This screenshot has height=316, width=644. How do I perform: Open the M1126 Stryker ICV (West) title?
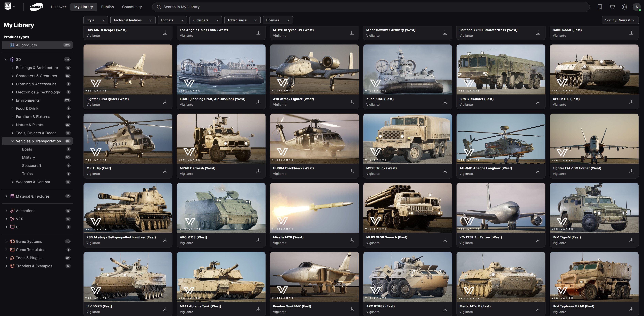293,30
